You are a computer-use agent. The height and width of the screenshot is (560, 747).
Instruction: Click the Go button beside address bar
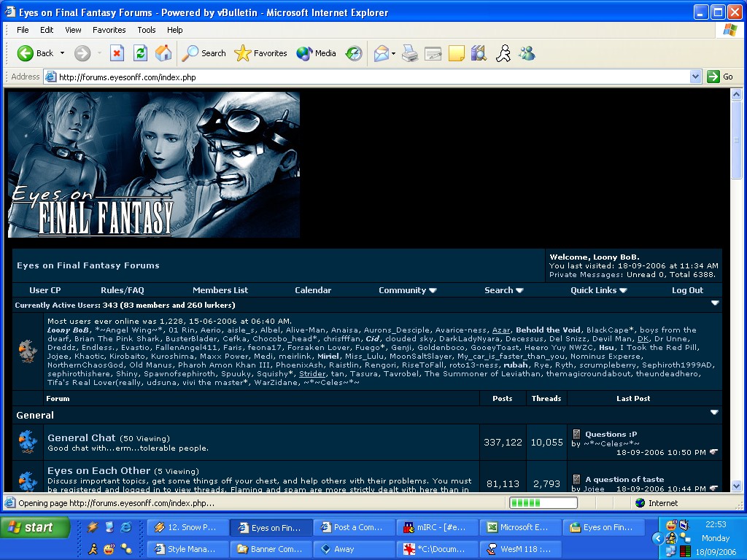point(720,77)
